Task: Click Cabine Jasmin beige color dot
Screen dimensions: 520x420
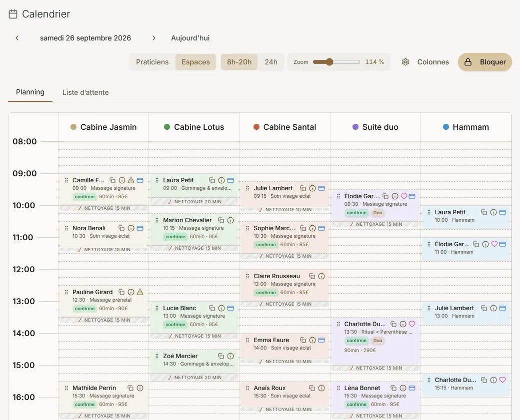Action: click(x=73, y=127)
